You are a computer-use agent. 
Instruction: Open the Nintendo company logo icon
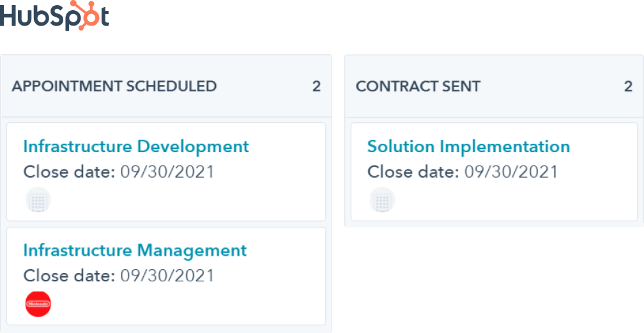(x=38, y=304)
